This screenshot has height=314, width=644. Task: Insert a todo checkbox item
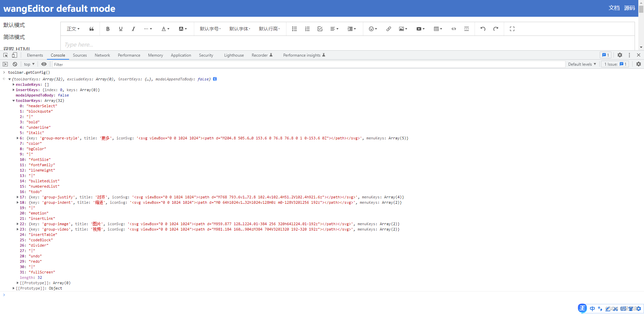[x=320, y=29]
